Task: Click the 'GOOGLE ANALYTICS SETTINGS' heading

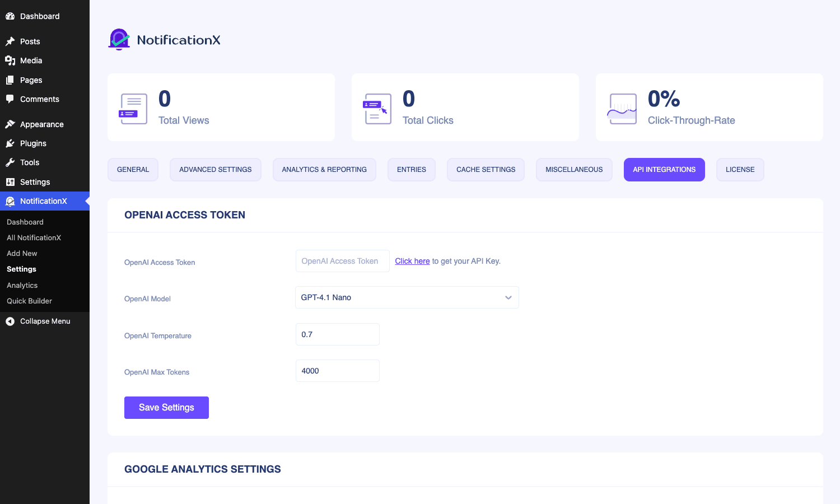Action: [x=203, y=469]
